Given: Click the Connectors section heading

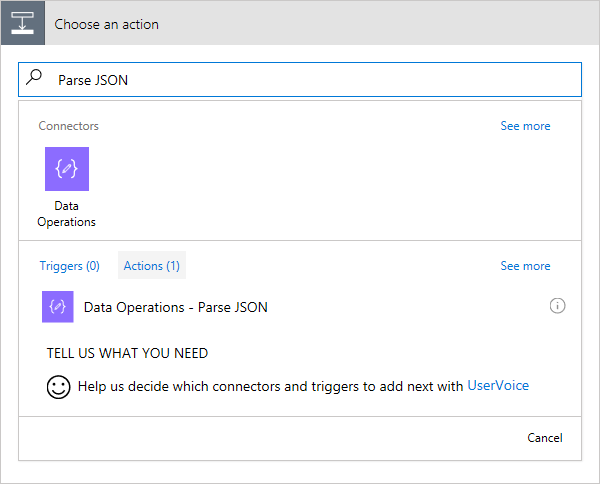Looking at the screenshot, I should point(68,126).
